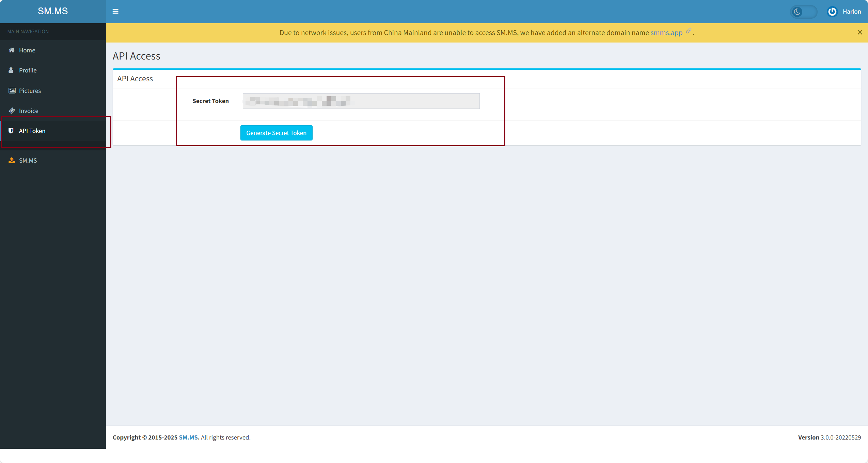Open the smms.app alternate domain link
Screen dimensions: 868x463
(666, 33)
